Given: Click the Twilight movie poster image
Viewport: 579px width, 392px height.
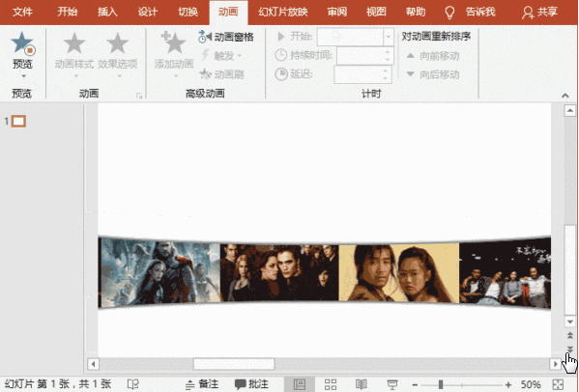Looking at the screenshot, I should pos(279,272).
